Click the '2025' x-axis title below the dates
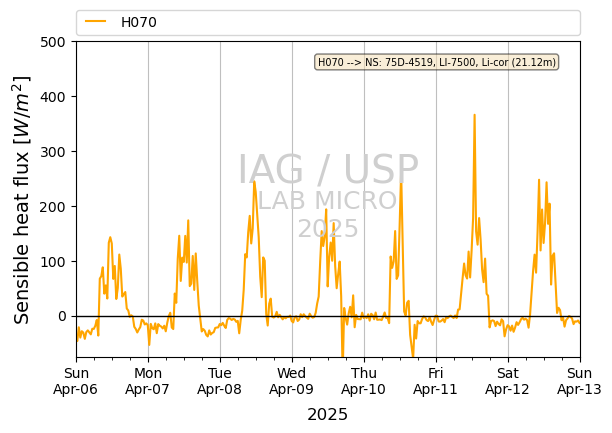612x433 pixels. (x=327, y=415)
